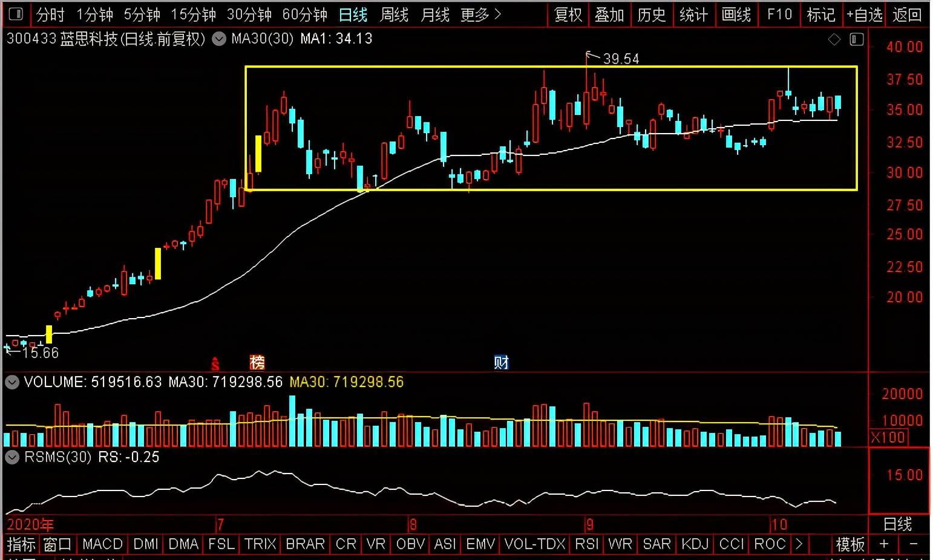Screen dimensions: 933x560
Task: Select the 60分钟 timeframe
Action: pyautogui.click(x=305, y=15)
